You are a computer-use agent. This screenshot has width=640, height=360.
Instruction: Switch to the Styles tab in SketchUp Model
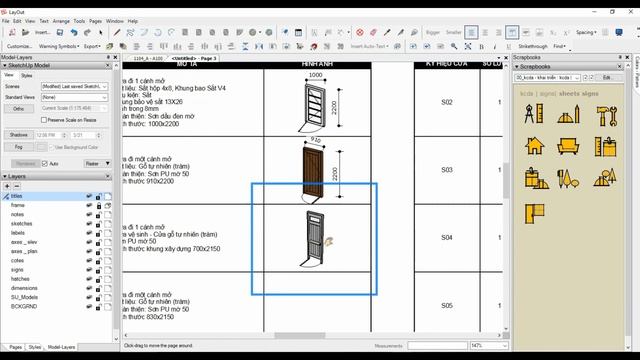[x=27, y=76]
